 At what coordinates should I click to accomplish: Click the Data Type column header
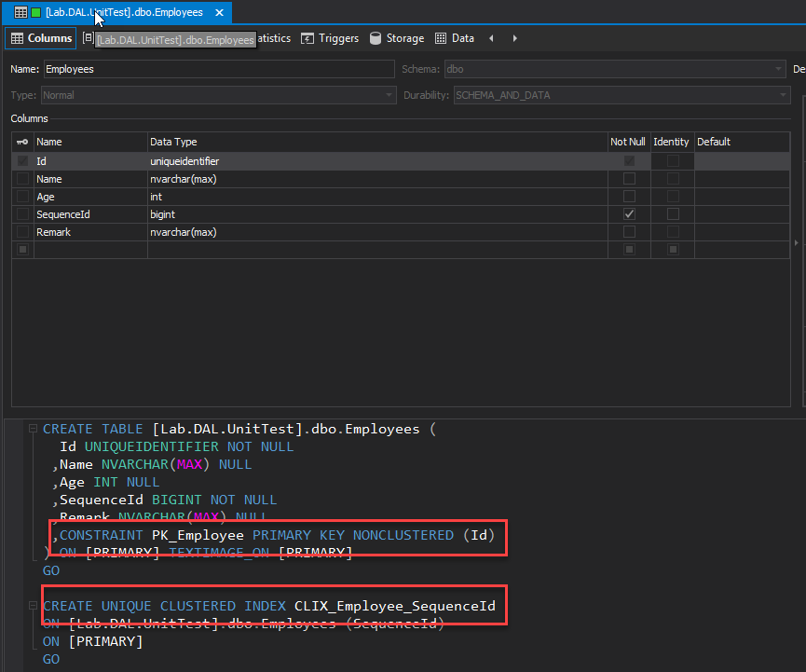click(x=377, y=142)
